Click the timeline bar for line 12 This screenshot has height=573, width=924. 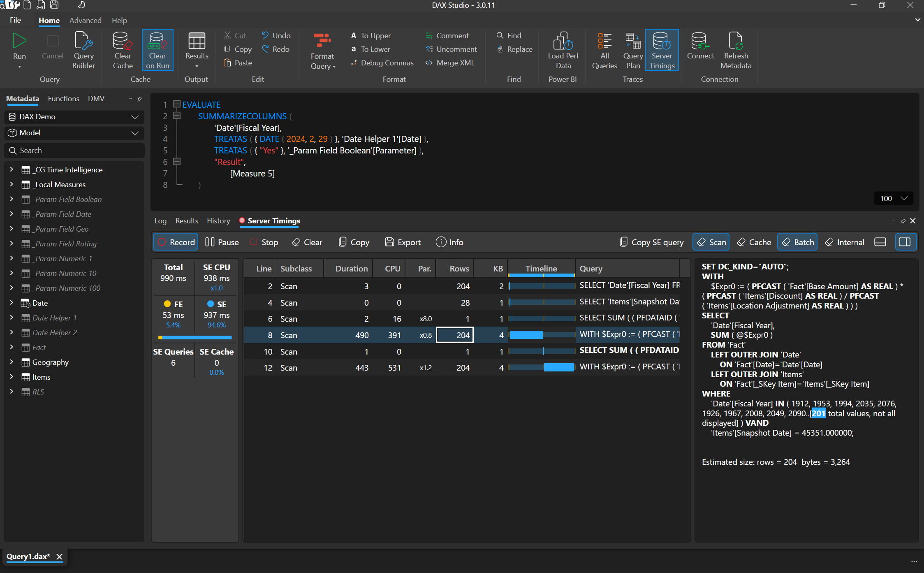558,367
